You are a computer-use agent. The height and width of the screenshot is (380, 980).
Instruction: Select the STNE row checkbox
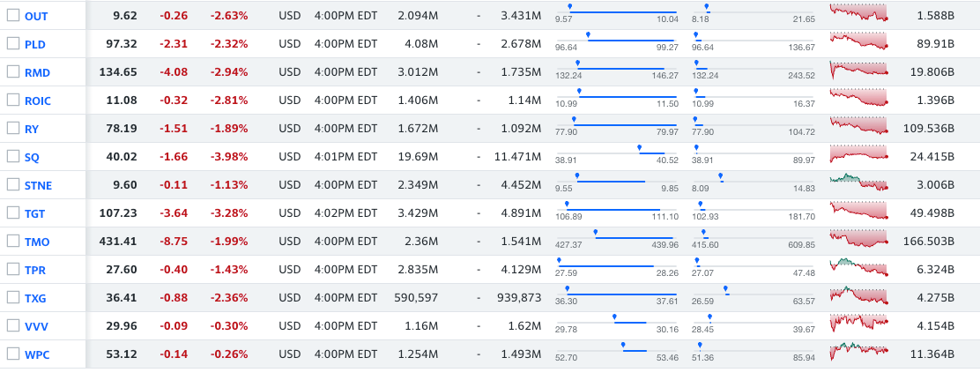[x=13, y=184]
